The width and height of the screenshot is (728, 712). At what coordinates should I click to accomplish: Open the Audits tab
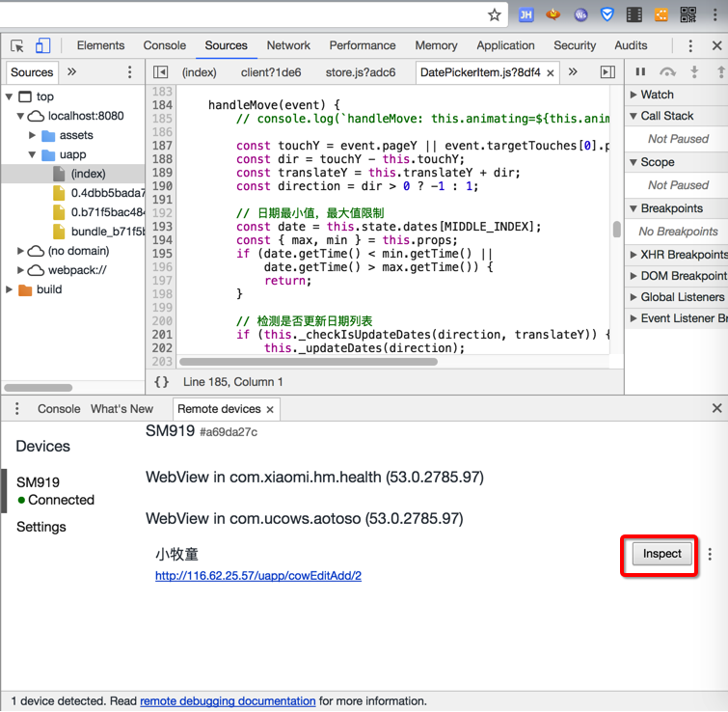pyautogui.click(x=631, y=45)
